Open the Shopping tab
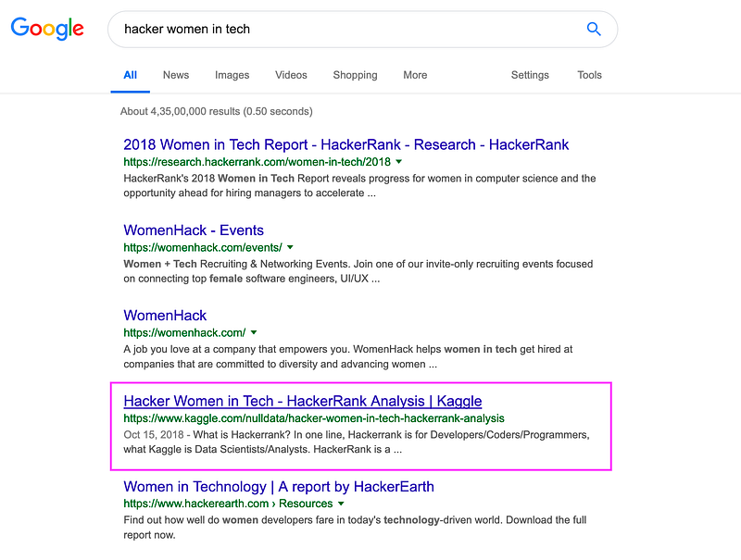The height and width of the screenshot is (560, 741). (355, 75)
